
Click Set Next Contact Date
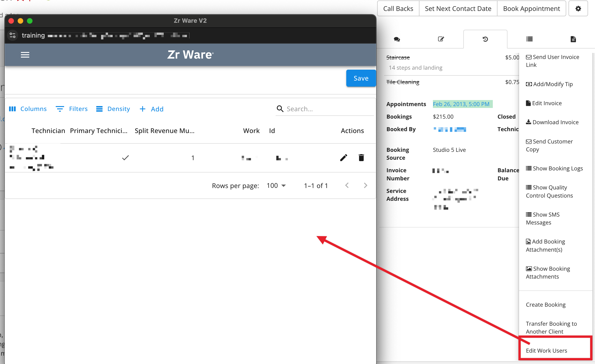pos(458,8)
